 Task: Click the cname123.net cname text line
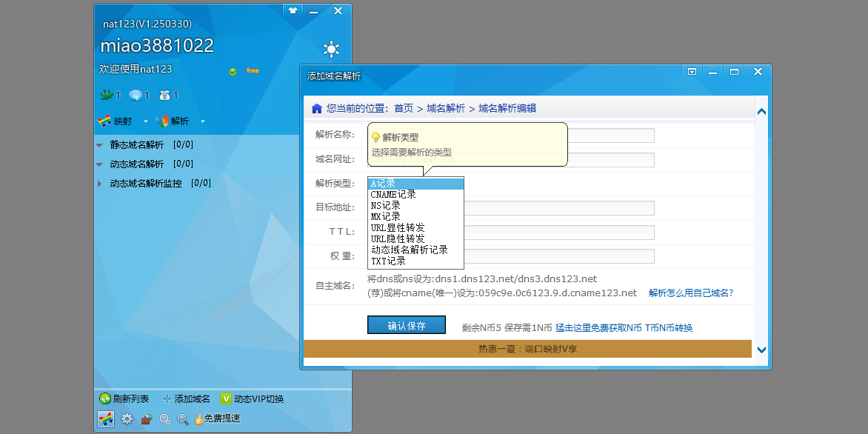[x=502, y=293]
